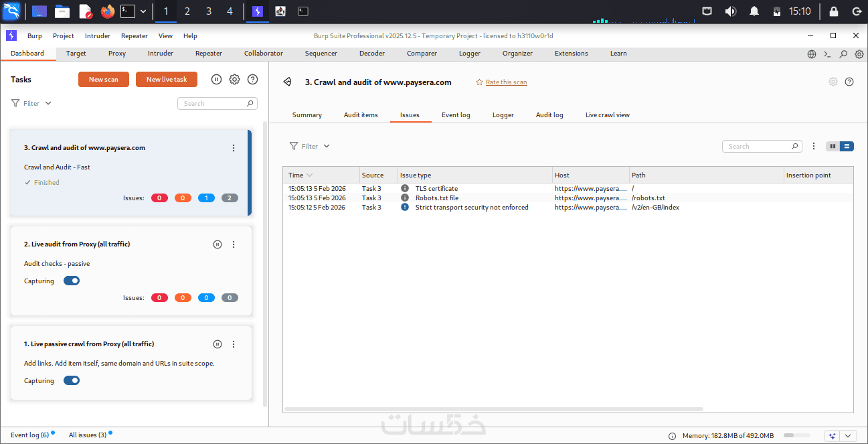This screenshot has height=444, width=868.
Task: Open the notifications bell icon
Action: coord(754,11)
